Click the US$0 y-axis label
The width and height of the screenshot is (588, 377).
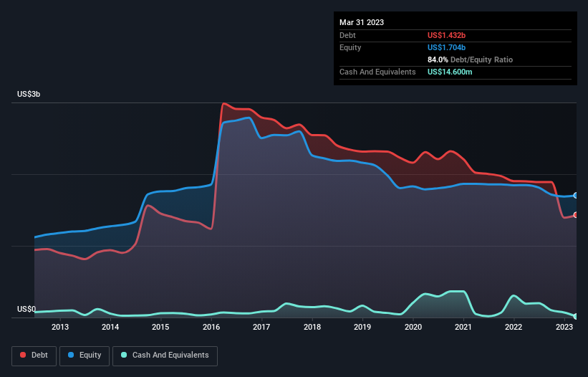point(26,309)
